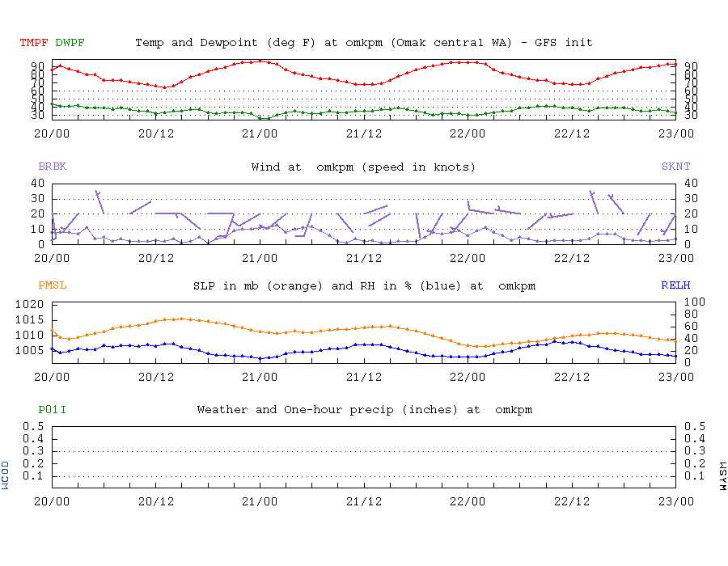Click the Temp and Dewpoint chart title
The width and height of the screenshot is (728, 566).
[x=364, y=43]
